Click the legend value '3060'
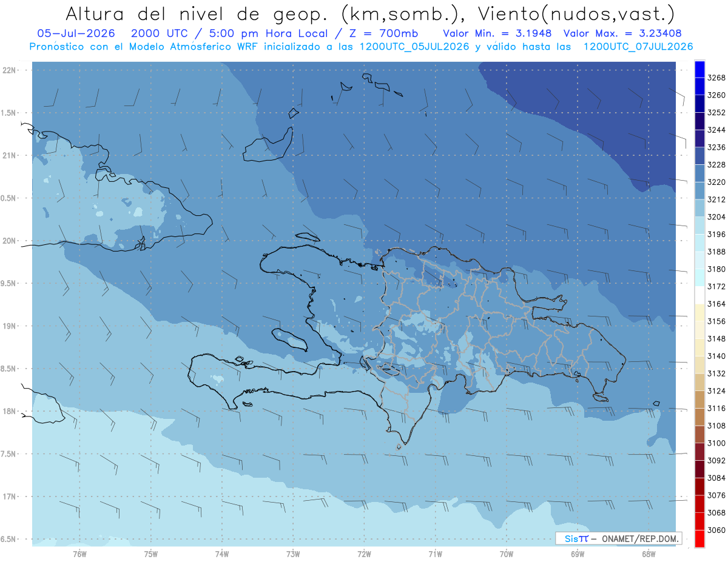Image resolution: width=728 pixels, height=562 pixels. (716, 530)
